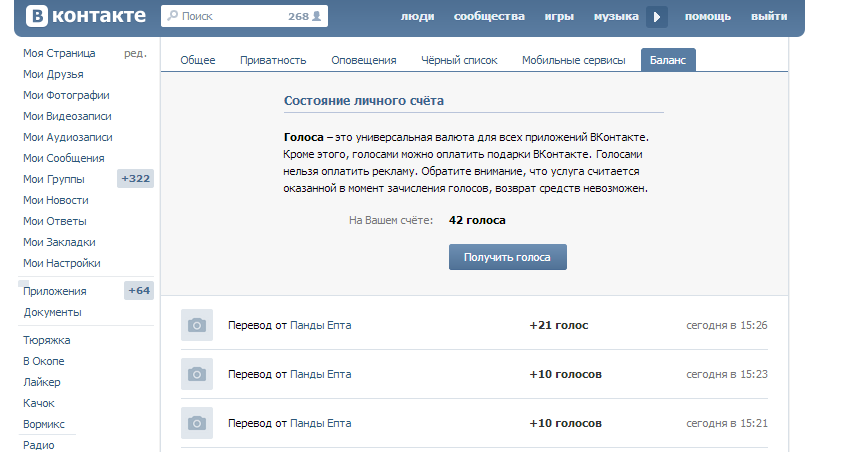Open the сообщества header menu item

489,17
